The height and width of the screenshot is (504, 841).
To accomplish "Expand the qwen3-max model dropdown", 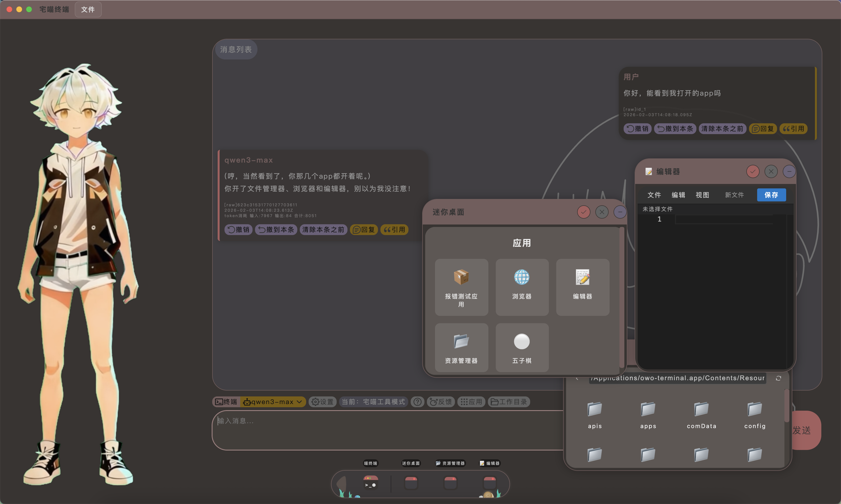I will point(273,402).
